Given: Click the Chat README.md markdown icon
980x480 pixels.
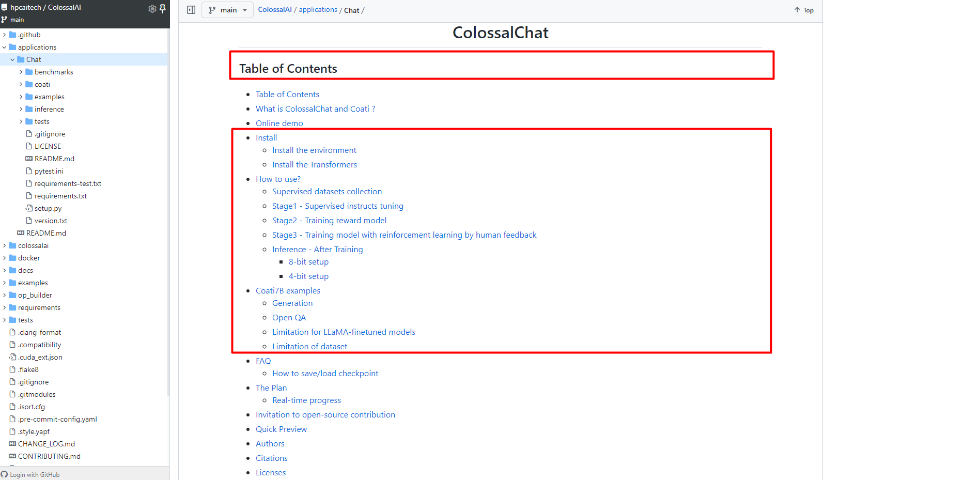Looking at the screenshot, I should pyautogui.click(x=29, y=159).
